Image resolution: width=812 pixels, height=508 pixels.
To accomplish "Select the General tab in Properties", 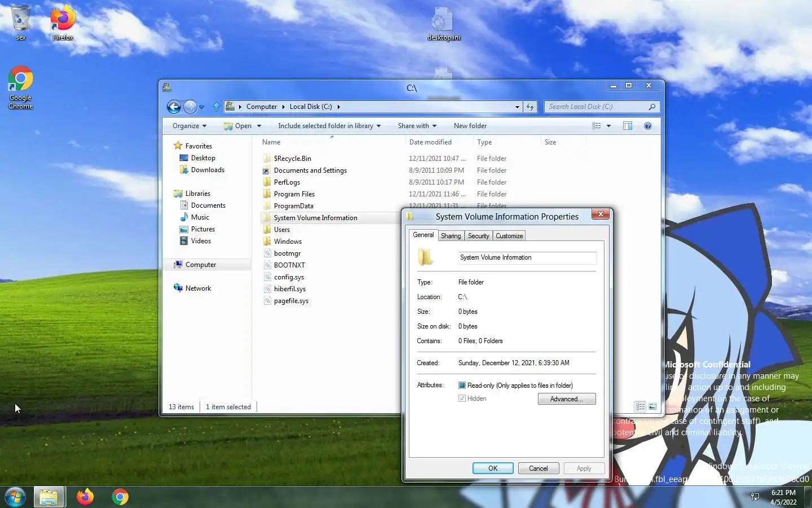I will coord(423,235).
